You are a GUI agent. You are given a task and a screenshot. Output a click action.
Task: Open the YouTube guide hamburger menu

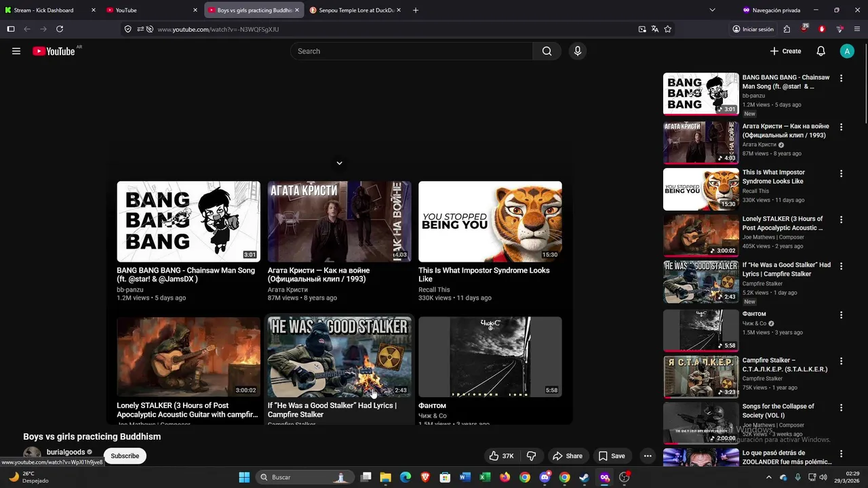16,51
